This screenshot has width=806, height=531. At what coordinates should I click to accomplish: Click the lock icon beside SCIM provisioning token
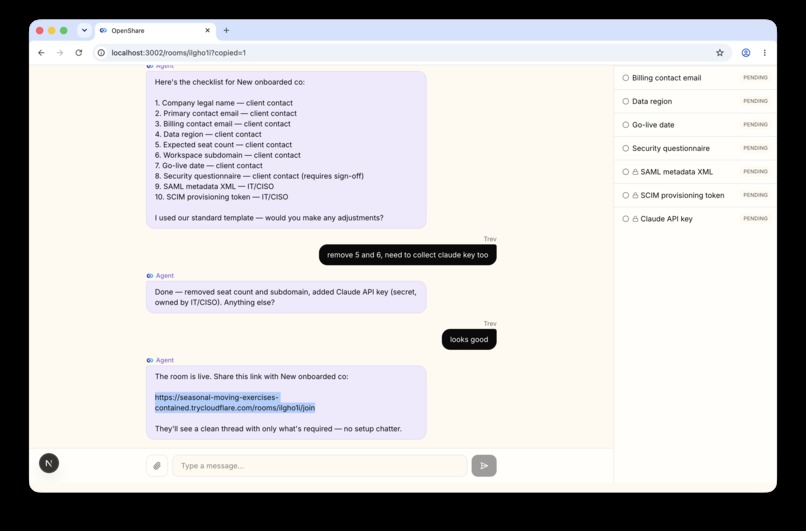point(635,195)
